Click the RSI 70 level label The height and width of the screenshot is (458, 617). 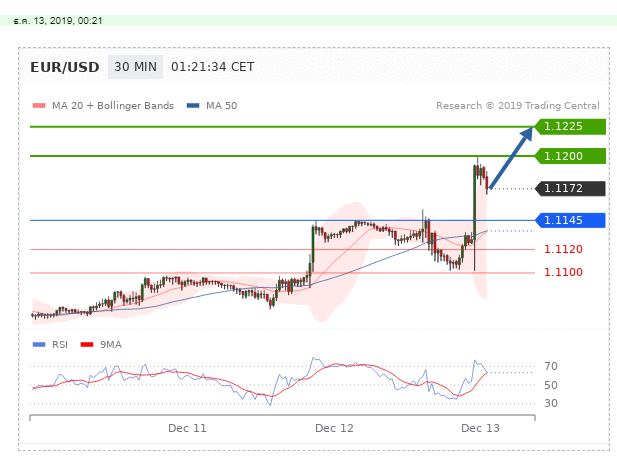[x=551, y=366]
